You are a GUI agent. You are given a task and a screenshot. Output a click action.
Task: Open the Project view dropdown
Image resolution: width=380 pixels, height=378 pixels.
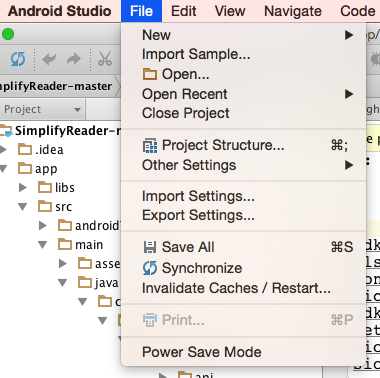click(43, 109)
